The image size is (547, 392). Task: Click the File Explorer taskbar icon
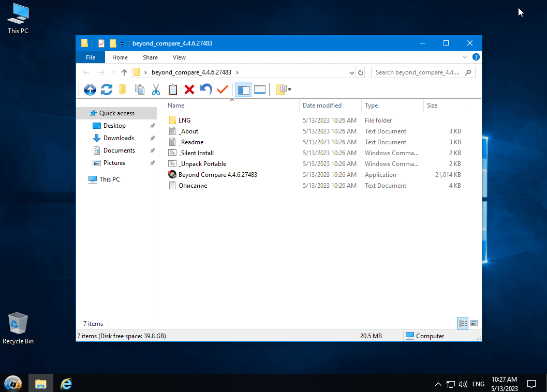pyautogui.click(x=41, y=384)
